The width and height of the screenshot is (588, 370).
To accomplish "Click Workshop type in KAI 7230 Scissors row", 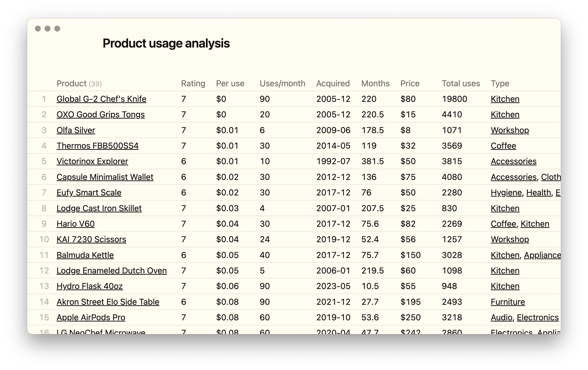I will tap(510, 239).
